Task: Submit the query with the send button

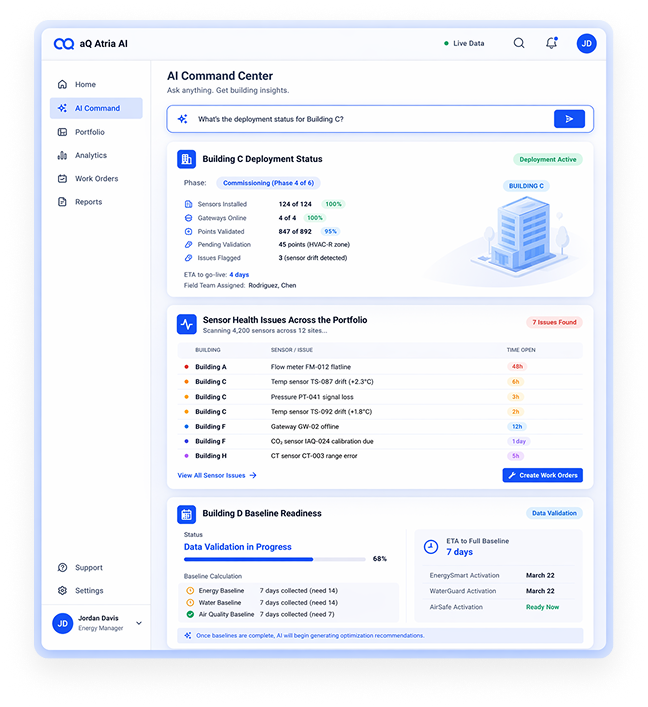Action: coord(569,119)
